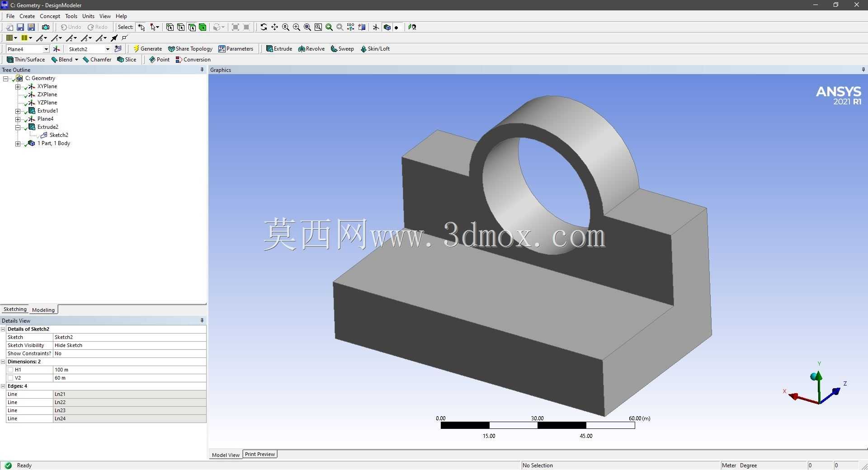Viewport: 868px width, 470px height.
Task: Click the Box Zoom icon
Action: [x=296, y=27]
